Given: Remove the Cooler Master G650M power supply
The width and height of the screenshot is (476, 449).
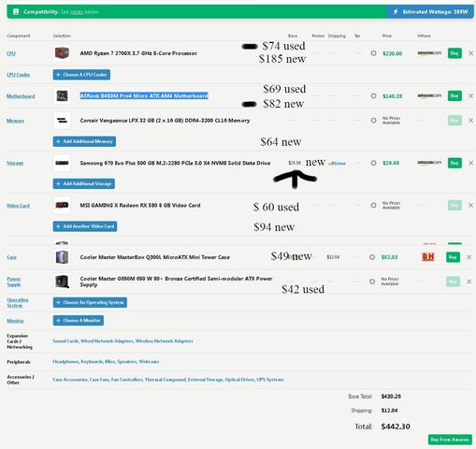Looking at the screenshot, I should (x=469, y=282).
